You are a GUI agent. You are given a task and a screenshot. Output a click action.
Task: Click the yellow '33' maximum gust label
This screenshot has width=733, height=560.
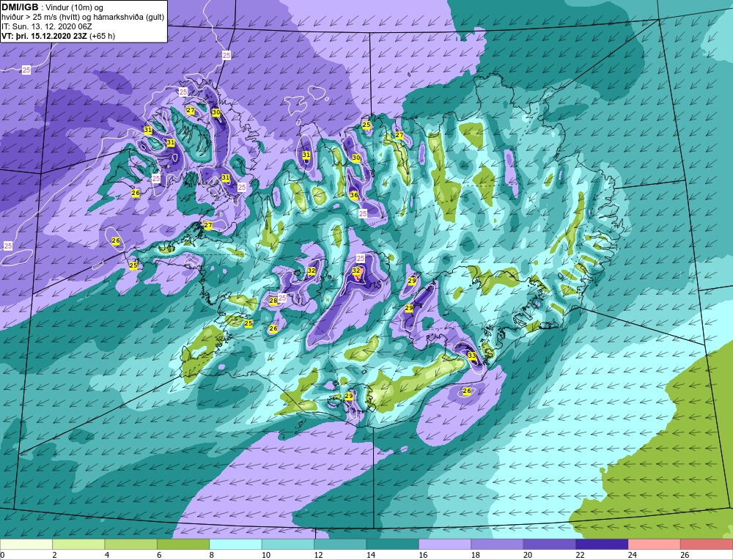pyautogui.click(x=471, y=355)
